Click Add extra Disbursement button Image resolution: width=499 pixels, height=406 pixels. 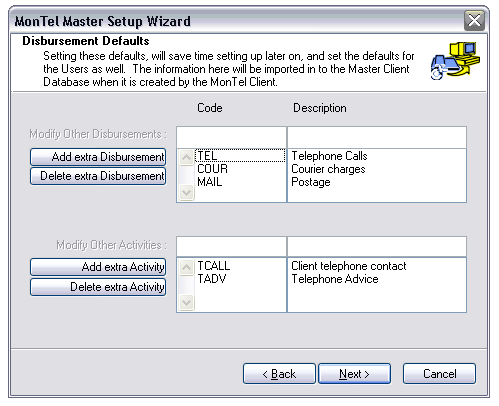(98, 157)
